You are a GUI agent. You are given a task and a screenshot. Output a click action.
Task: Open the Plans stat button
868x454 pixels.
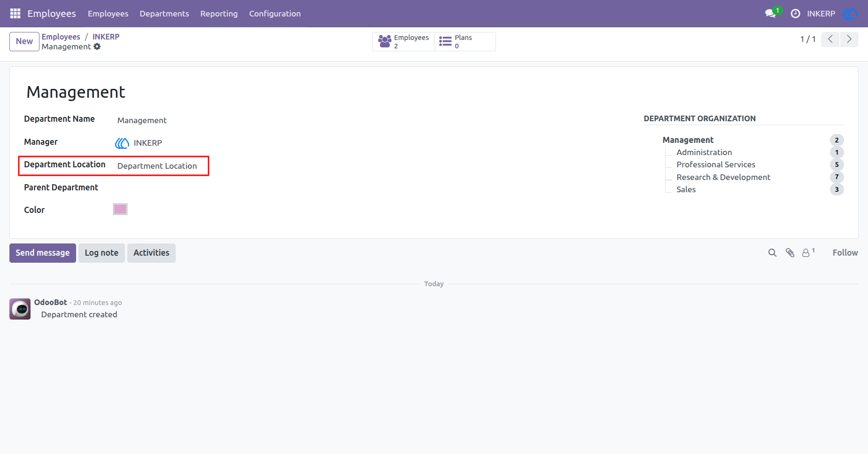pyautogui.click(x=465, y=41)
